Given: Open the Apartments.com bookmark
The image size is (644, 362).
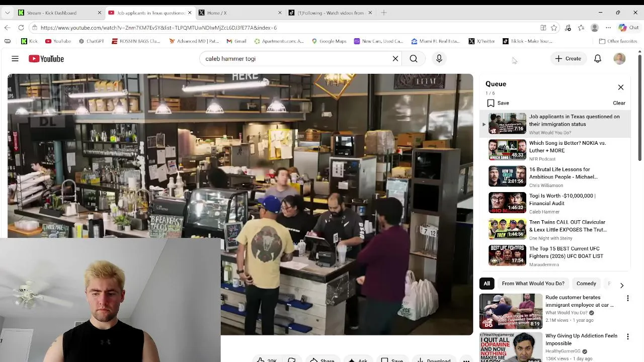Looking at the screenshot, I should pos(279,41).
